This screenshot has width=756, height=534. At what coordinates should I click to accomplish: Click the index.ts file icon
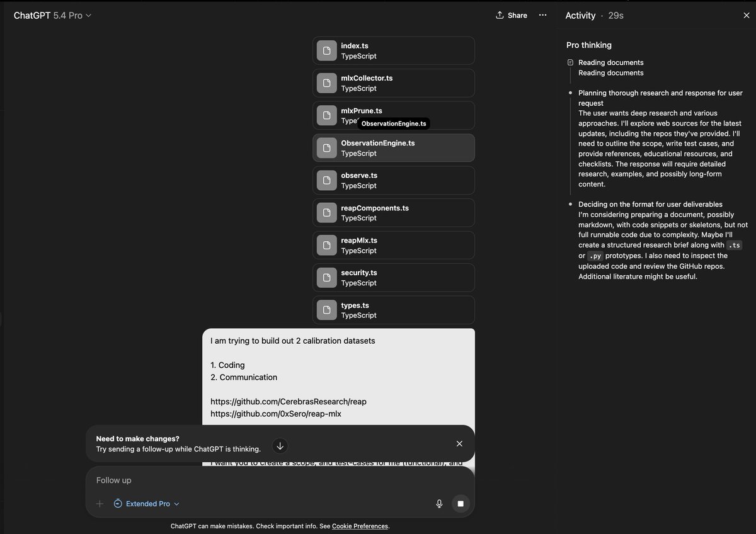326,50
